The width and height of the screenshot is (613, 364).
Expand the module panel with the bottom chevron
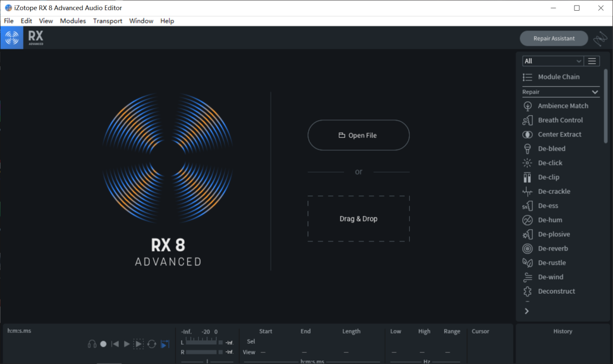(x=527, y=311)
